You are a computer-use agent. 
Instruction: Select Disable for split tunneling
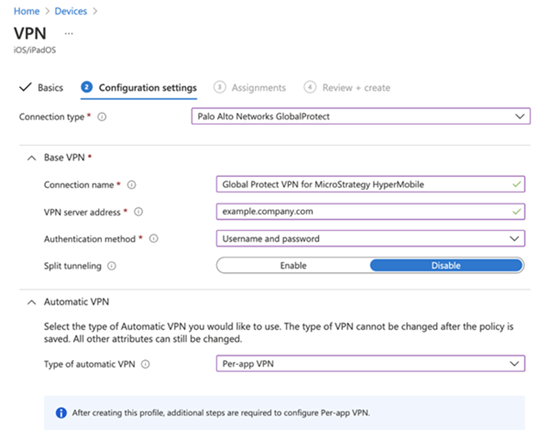446,265
